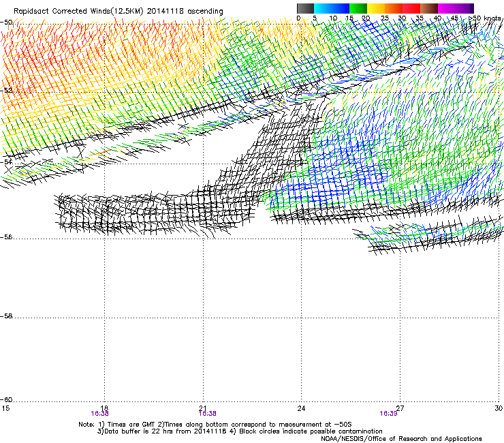
Task: Click the yellow 20-25 knots legend swatch
Action: [376, 8]
